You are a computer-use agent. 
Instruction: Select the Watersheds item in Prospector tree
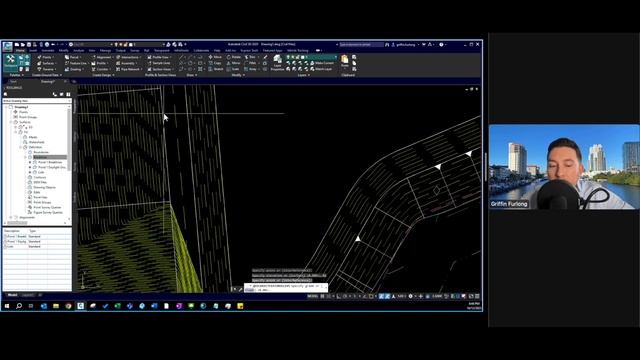coord(36,142)
